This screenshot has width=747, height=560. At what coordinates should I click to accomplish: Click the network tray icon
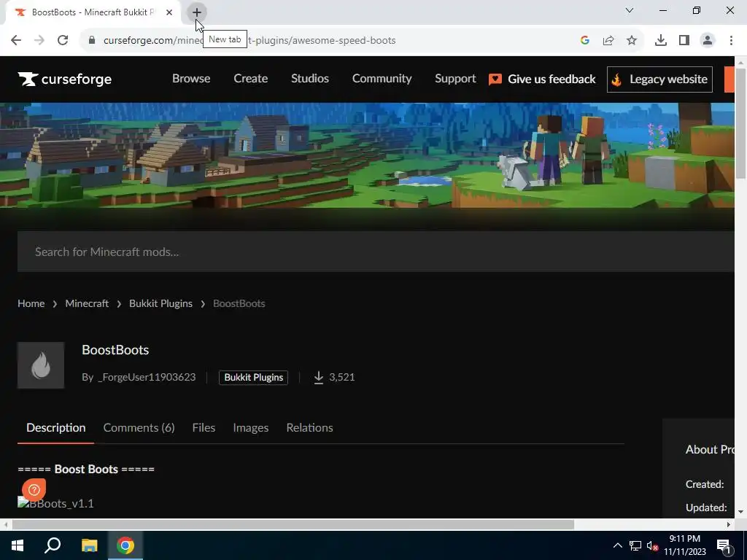click(635, 545)
